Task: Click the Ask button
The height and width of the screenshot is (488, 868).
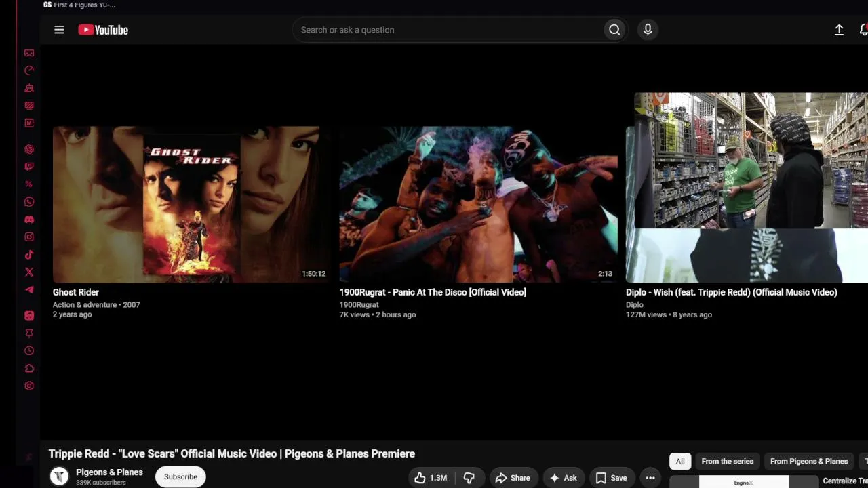Action: click(x=563, y=478)
